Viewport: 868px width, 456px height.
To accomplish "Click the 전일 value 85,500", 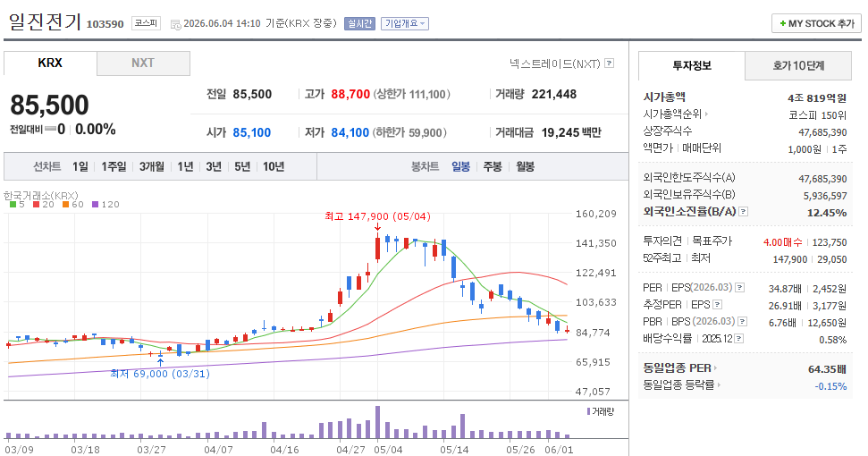I will click(252, 94).
